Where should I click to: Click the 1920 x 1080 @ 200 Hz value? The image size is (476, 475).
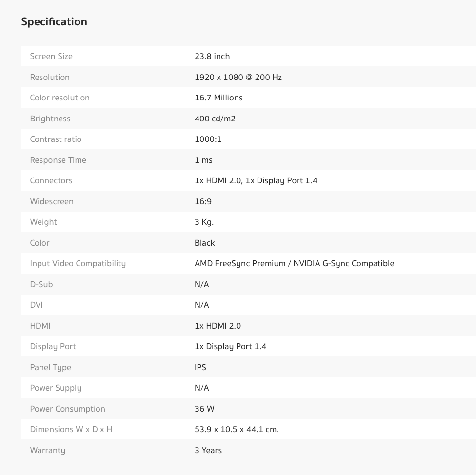click(x=238, y=77)
